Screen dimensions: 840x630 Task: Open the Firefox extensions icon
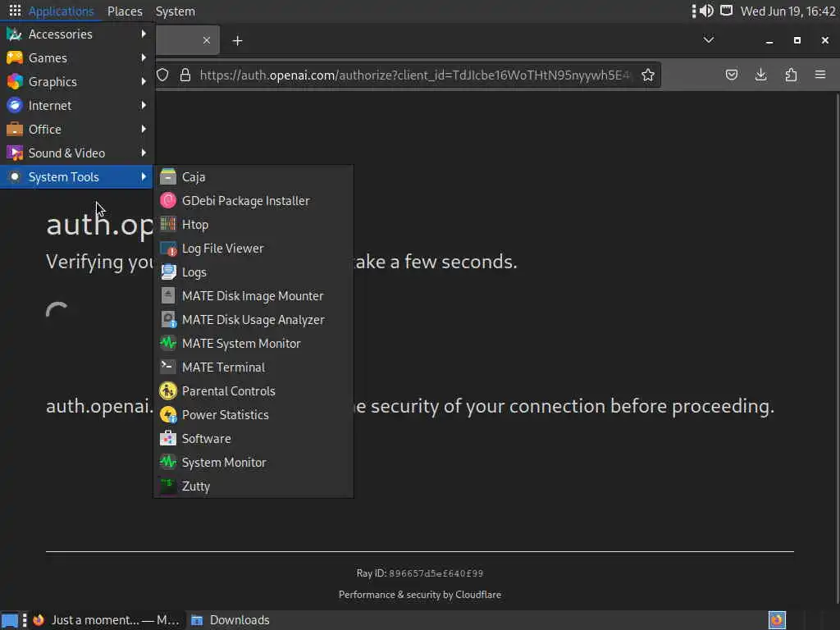coord(791,75)
